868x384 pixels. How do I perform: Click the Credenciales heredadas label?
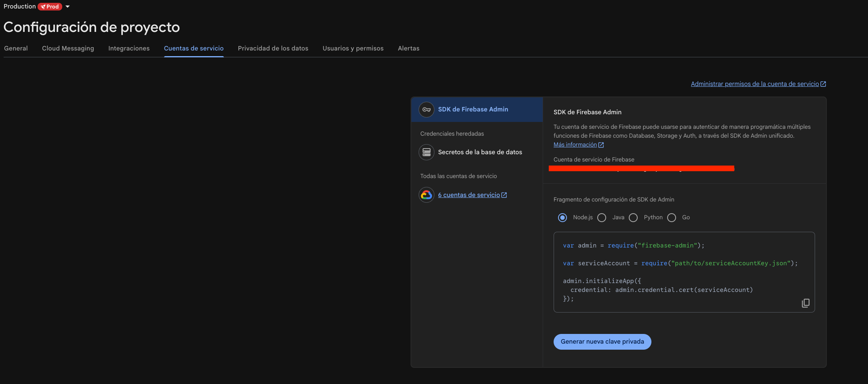452,134
